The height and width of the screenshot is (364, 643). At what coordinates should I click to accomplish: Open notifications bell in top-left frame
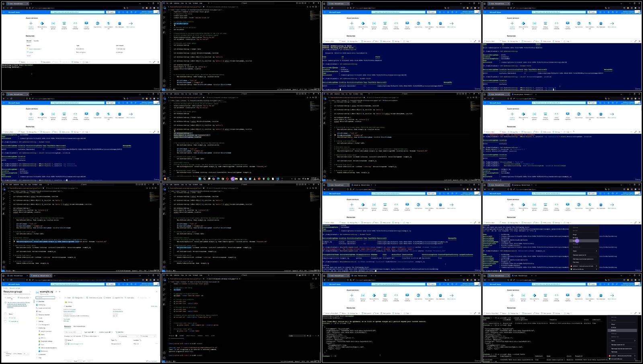pyautogui.click(x=123, y=12)
